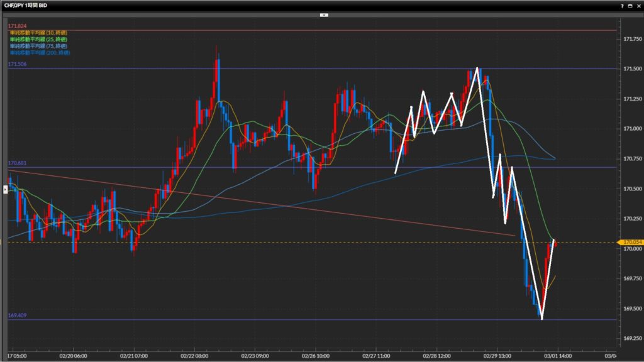The image size is (644, 362).
Task: Click the 03/01 14:00 time axis label
Action: point(553,354)
